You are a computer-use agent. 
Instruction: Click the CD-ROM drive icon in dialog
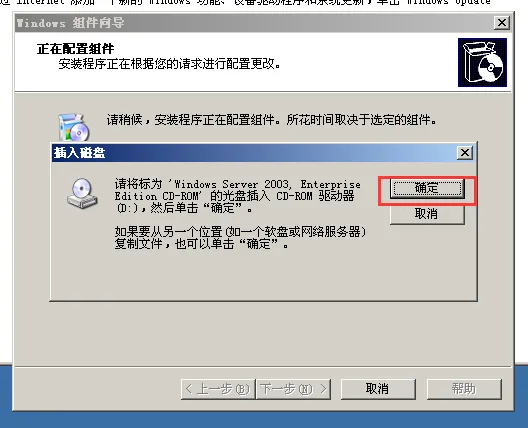coord(82,193)
